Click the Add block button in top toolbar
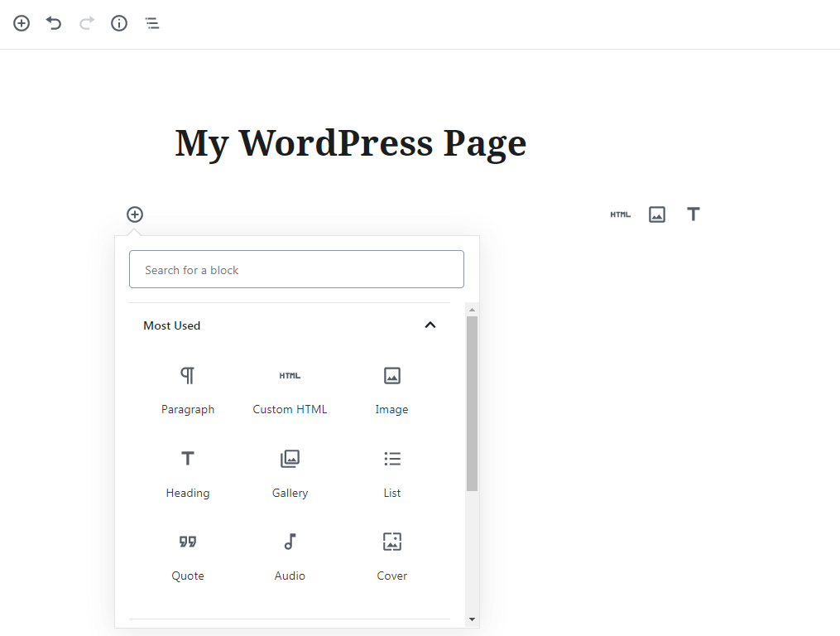 tap(22, 23)
